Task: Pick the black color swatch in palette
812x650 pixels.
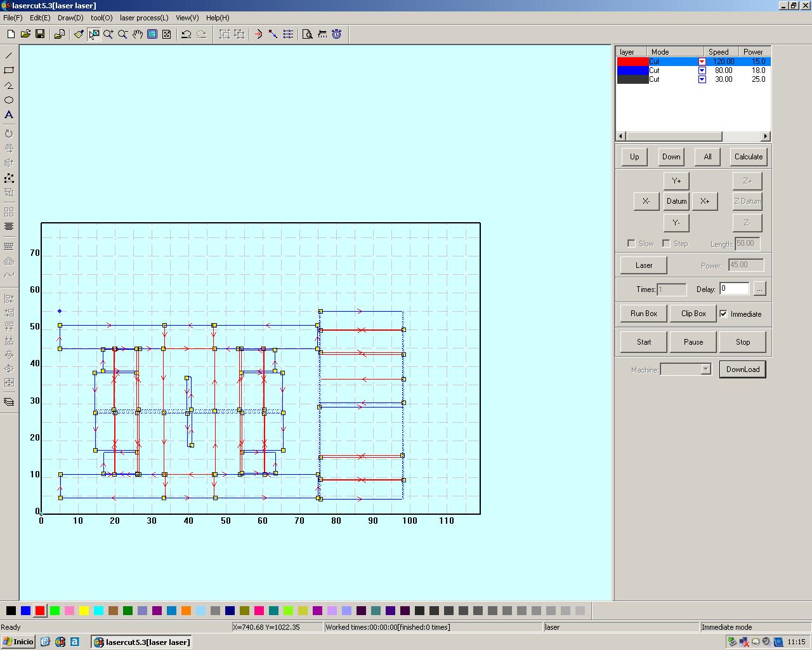Action: click(11, 611)
